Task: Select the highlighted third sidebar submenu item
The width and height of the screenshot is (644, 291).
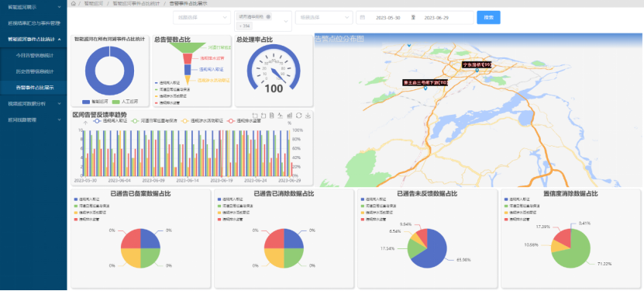Action: pyautogui.click(x=33, y=88)
